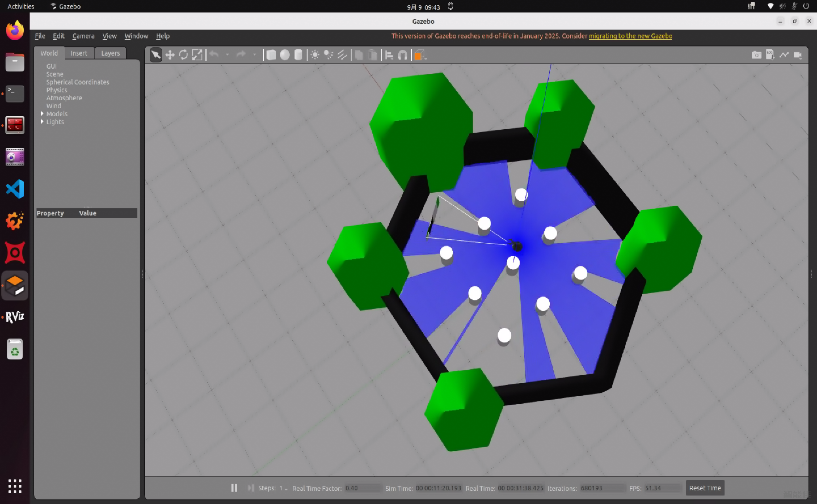Open the Camera menu
The image size is (817, 504).
(83, 36)
